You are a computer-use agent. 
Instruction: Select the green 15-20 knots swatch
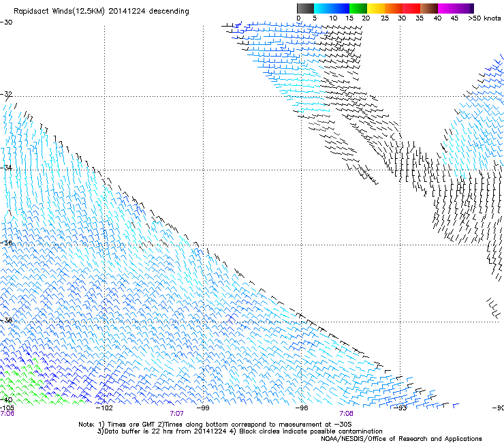pyautogui.click(x=358, y=8)
